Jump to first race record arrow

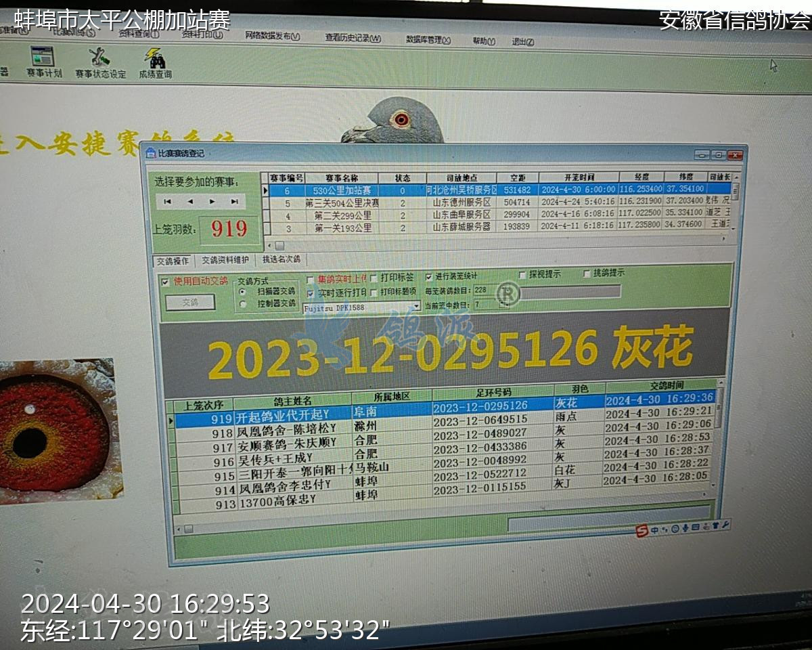tap(167, 201)
